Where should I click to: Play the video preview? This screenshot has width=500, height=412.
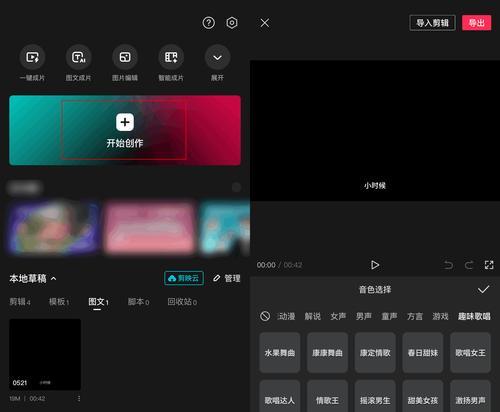coord(375,265)
